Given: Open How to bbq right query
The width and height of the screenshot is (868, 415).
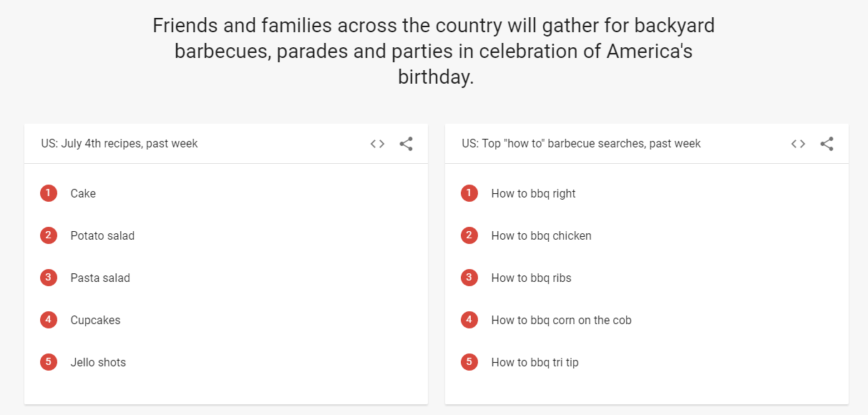Looking at the screenshot, I should pos(533,194).
